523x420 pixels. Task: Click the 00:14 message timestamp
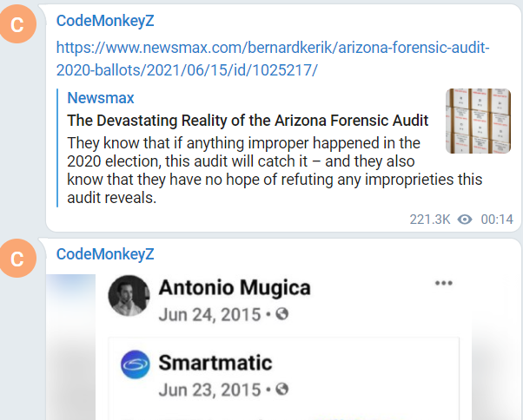coord(497,220)
